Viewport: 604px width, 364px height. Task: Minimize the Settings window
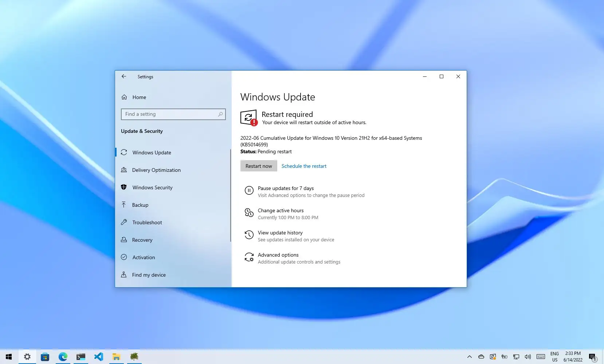[x=425, y=76]
